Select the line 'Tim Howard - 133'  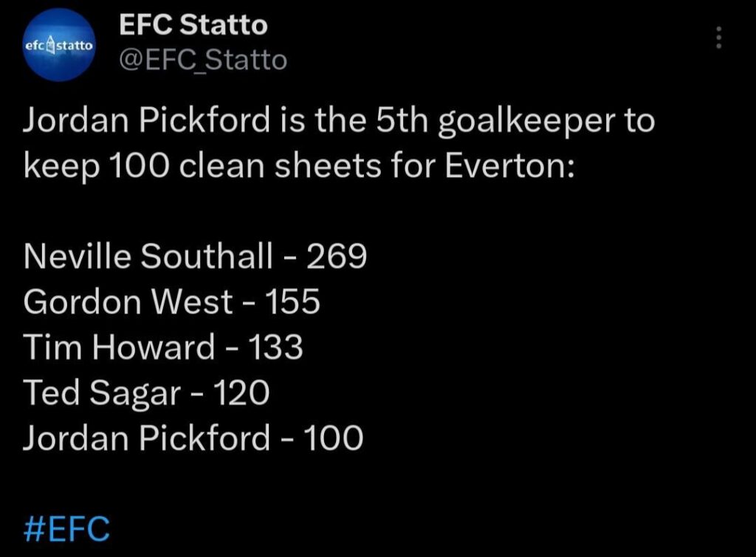tap(162, 347)
